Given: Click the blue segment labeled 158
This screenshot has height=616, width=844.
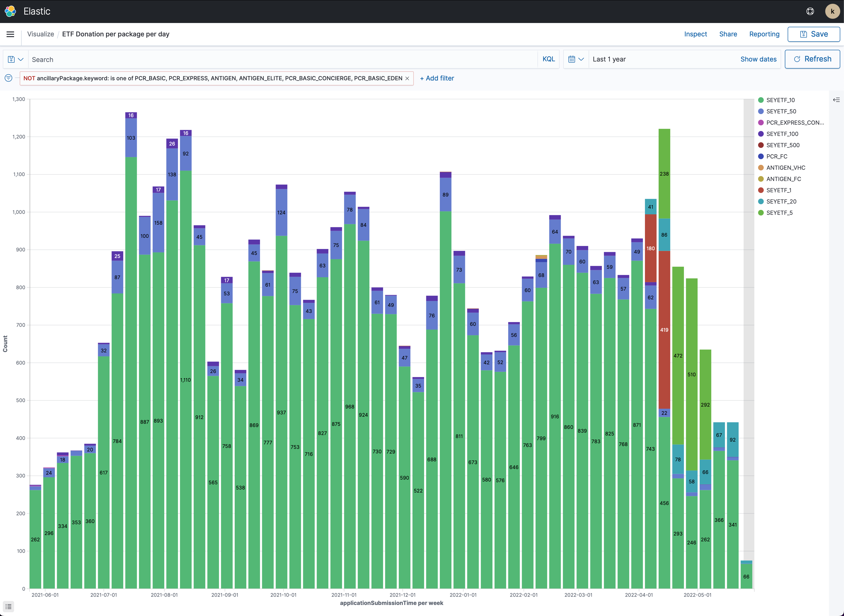Looking at the screenshot, I should tap(158, 223).
